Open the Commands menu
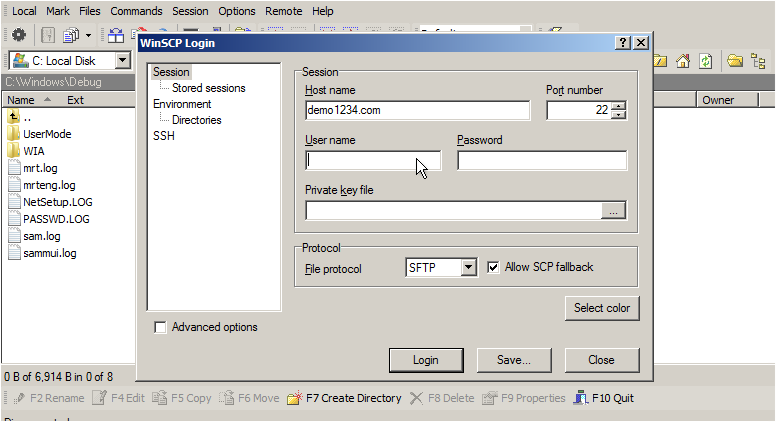This screenshot has width=776, height=422. click(x=136, y=11)
